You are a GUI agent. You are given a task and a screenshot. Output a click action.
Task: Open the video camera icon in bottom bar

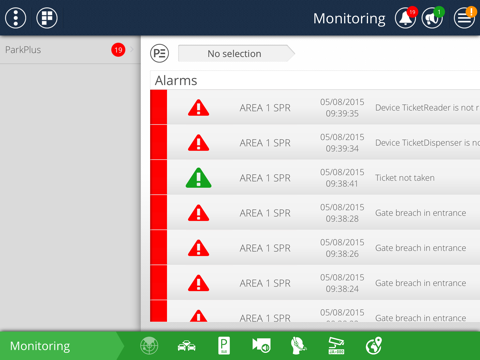click(x=261, y=345)
